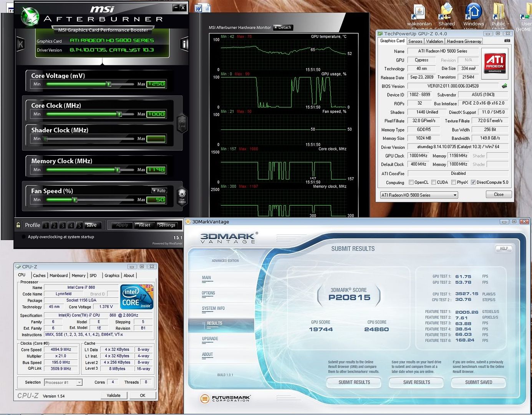Click the Memory Clock value field 1198
This screenshot has height=415, width=532.
156,169
